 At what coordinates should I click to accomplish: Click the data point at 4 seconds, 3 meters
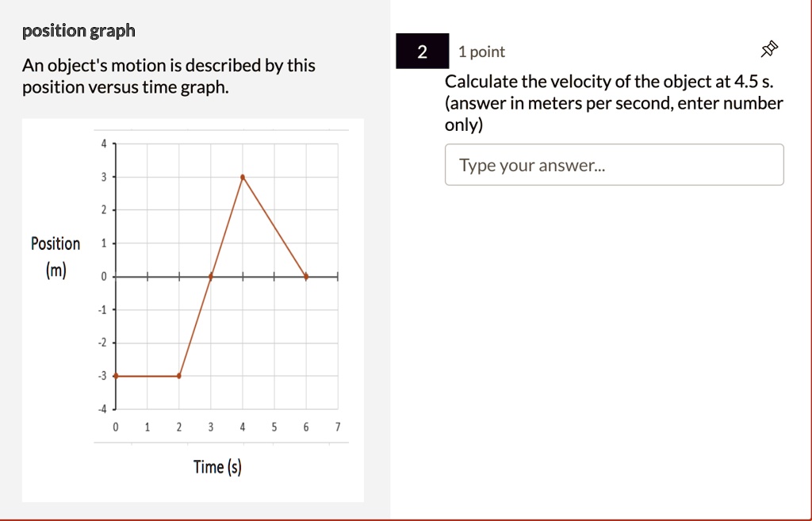[242, 177]
